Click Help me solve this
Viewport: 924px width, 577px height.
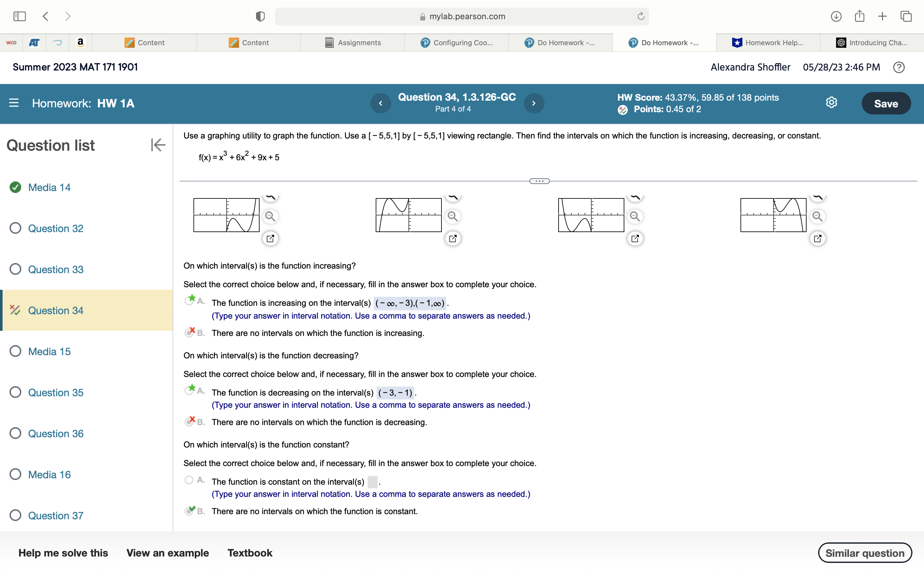click(x=63, y=553)
